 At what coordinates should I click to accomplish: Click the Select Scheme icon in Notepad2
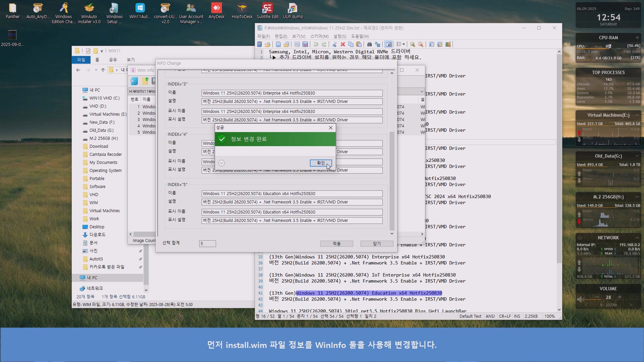click(x=432, y=44)
